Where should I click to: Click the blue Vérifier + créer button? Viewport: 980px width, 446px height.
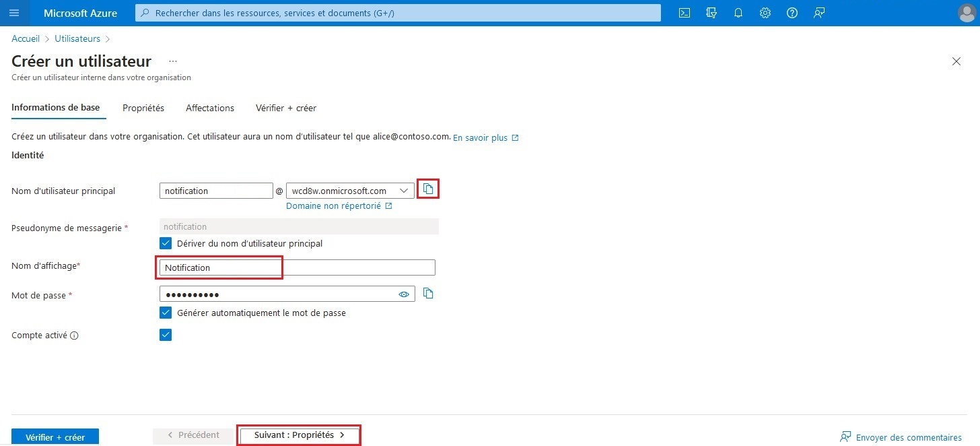55,437
